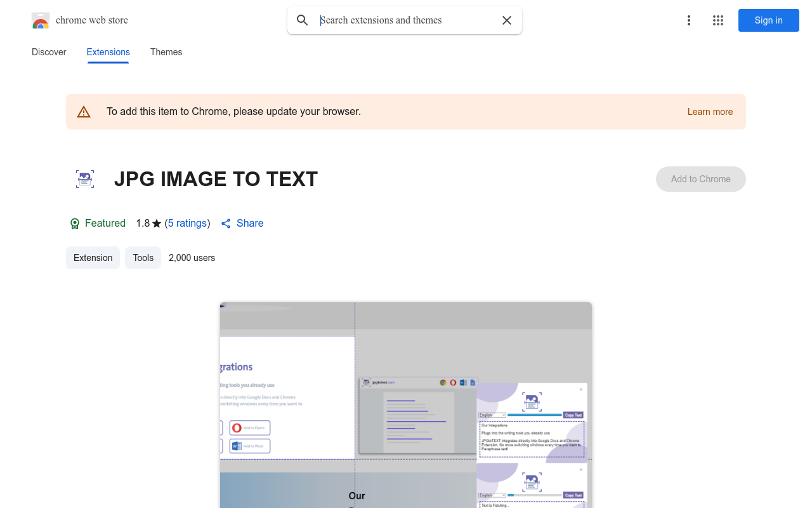Focus the Search extensions and themes field
This screenshot has width=812, height=508.
coord(406,20)
